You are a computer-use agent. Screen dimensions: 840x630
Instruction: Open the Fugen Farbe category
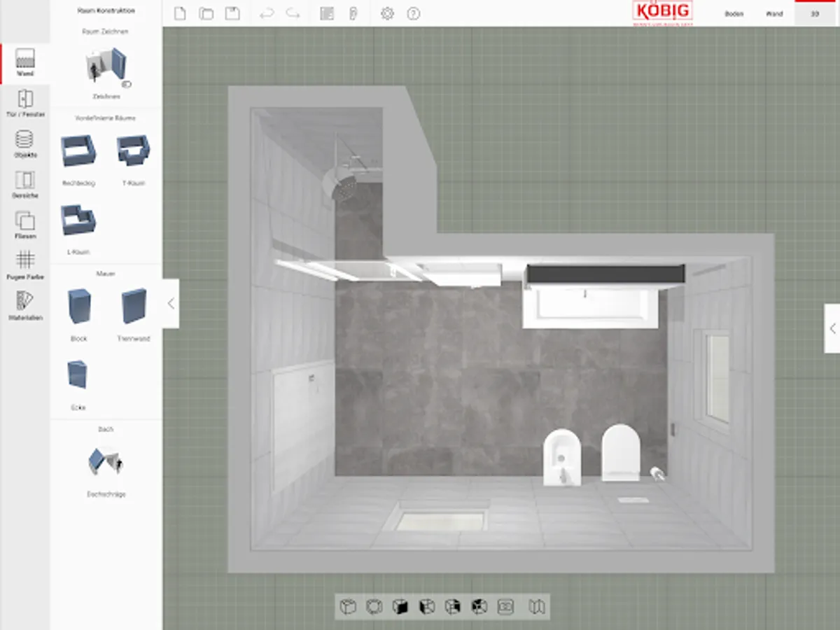(x=25, y=266)
